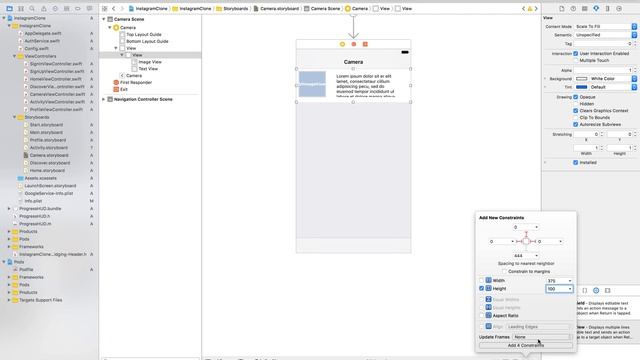Check the Width constraint checkbox

coord(481,280)
